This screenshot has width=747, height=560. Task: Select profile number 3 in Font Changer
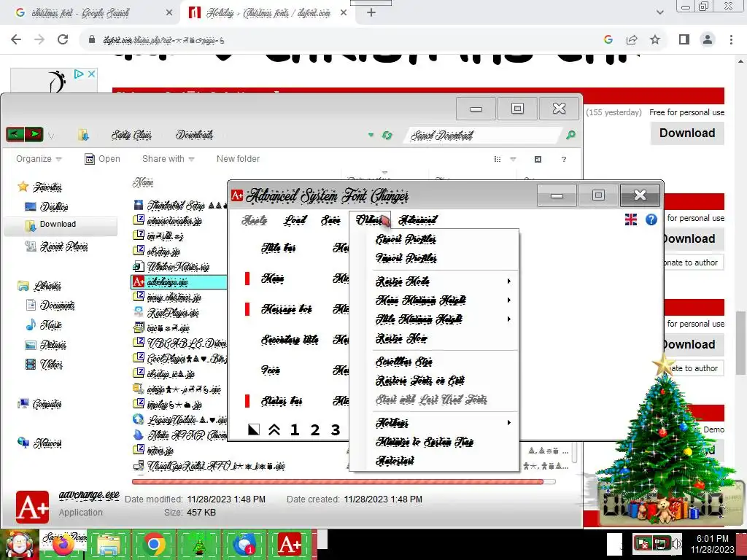pyautogui.click(x=336, y=430)
